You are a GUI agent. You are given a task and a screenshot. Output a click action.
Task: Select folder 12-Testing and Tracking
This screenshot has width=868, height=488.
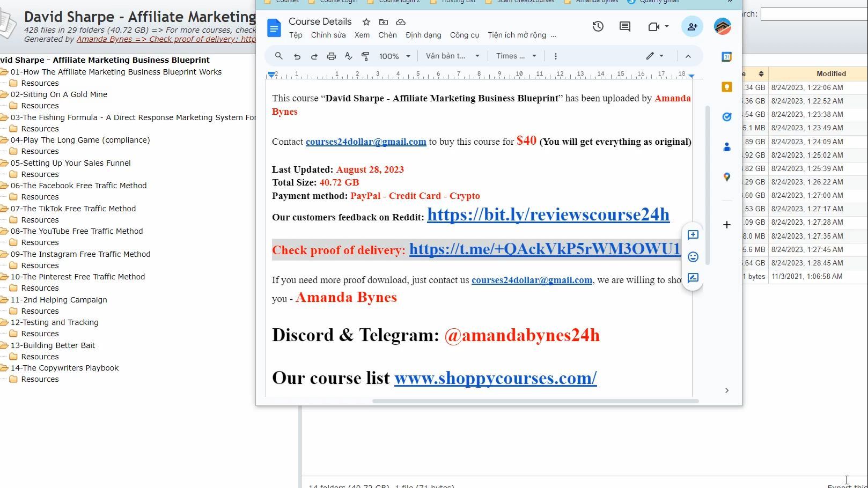click(x=54, y=322)
